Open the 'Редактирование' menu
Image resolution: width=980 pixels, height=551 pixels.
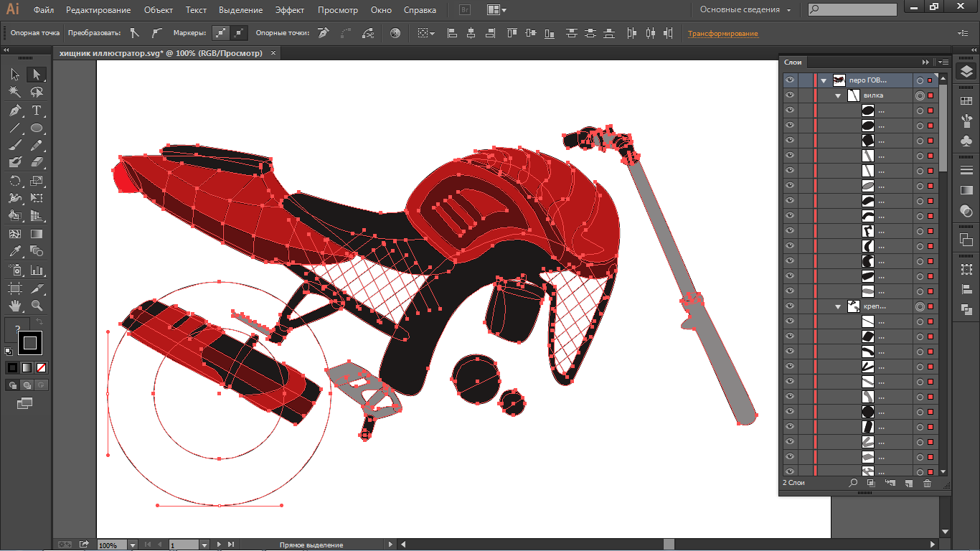click(x=98, y=10)
